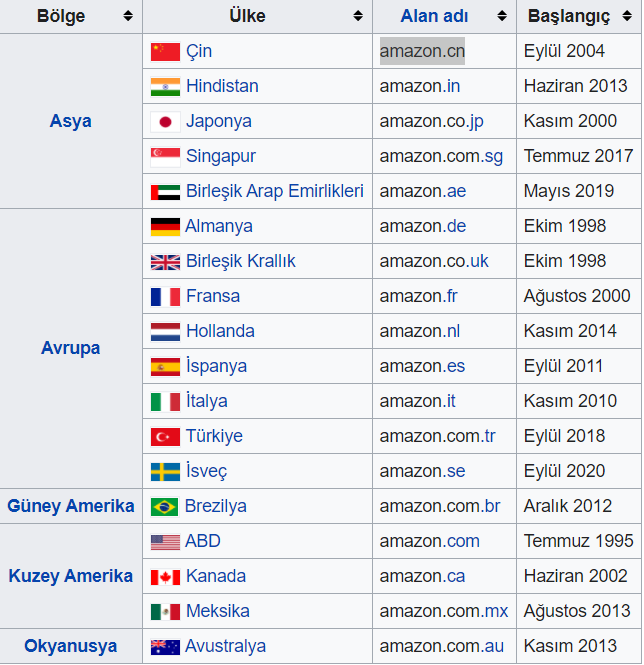
Task: Click the Brazil flag icon
Action: pos(165,507)
